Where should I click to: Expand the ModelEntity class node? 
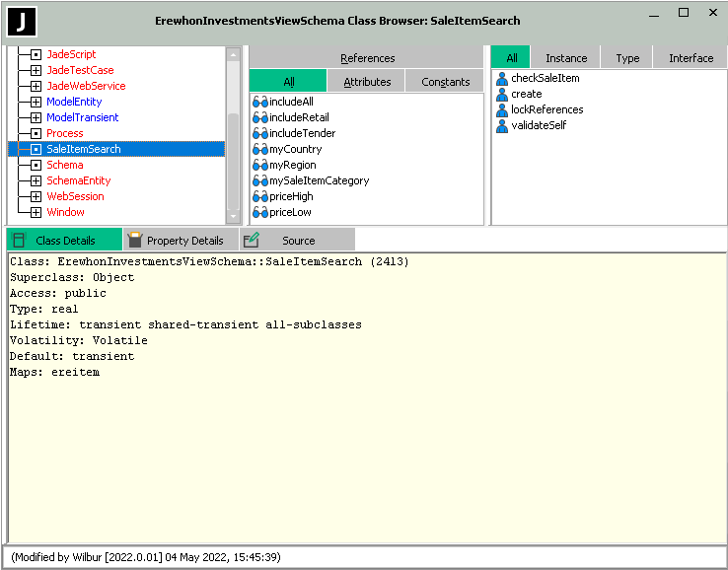click(x=36, y=102)
